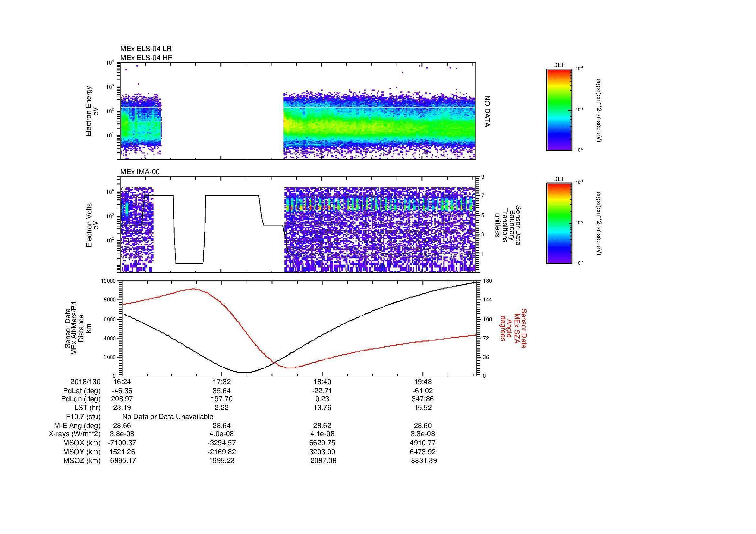Click MSOY value '3293.99'
The width and height of the screenshot is (756, 534).
322,452
